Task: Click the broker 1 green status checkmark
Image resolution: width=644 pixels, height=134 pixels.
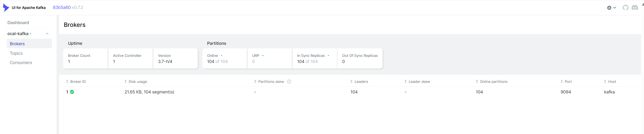Action: click(x=72, y=92)
